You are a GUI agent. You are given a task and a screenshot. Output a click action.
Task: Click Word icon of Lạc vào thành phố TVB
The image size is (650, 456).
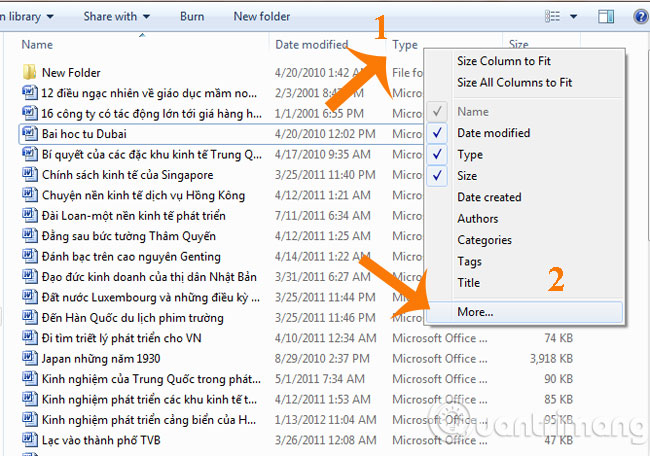29,439
